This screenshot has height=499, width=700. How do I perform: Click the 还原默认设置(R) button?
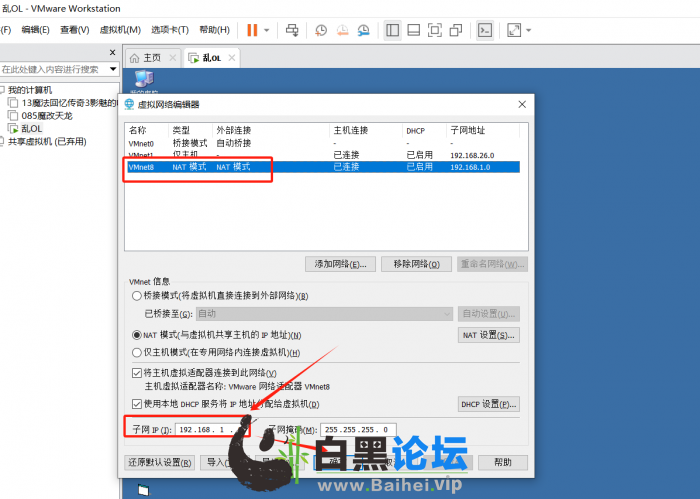[160, 462]
